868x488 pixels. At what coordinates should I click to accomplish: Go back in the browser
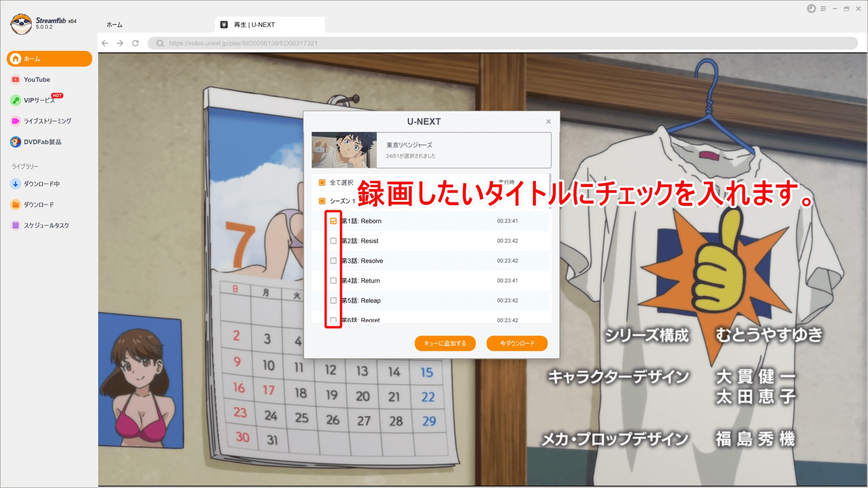point(105,43)
